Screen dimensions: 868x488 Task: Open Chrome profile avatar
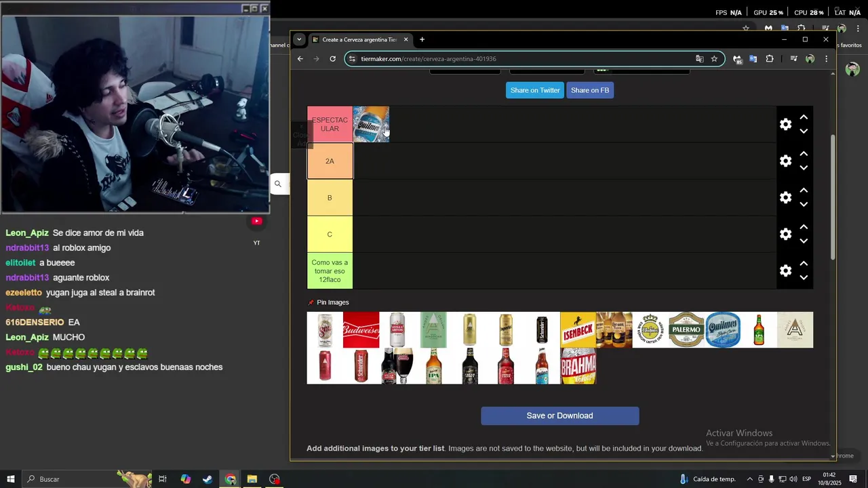click(810, 59)
